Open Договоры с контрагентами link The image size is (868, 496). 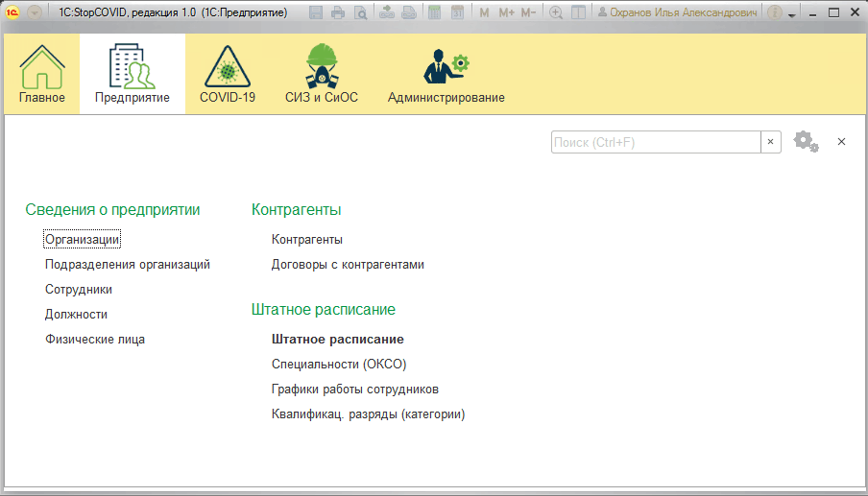348,265
